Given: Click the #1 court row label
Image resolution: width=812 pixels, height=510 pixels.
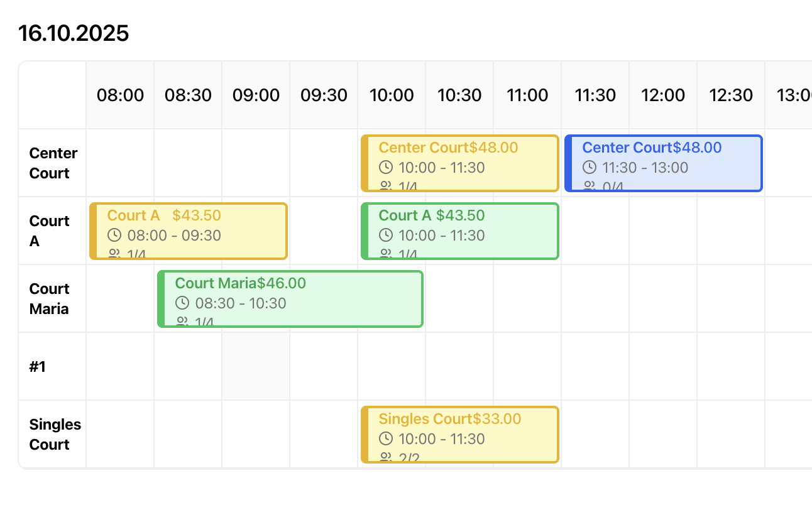Looking at the screenshot, I should pyautogui.click(x=38, y=366).
